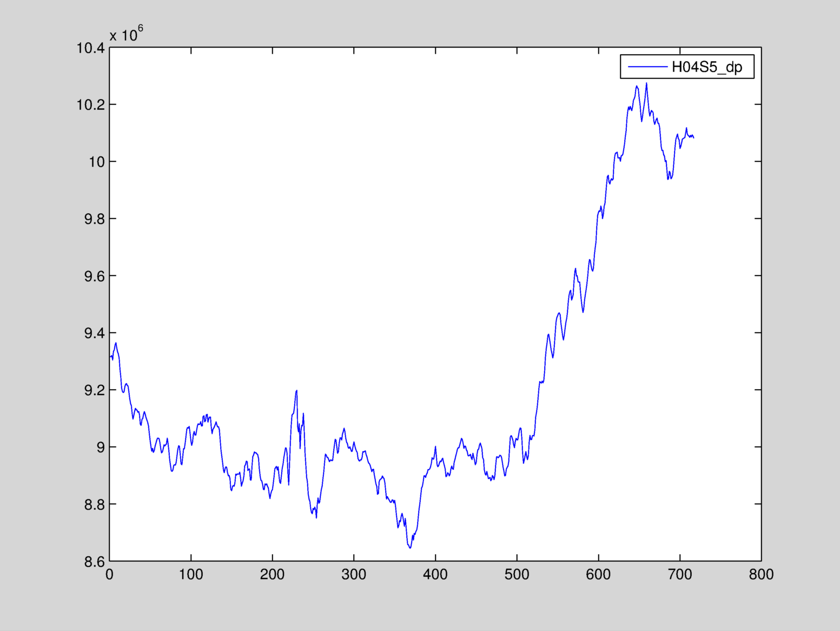Click the x-axis tick label 100

pyautogui.click(x=191, y=575)
